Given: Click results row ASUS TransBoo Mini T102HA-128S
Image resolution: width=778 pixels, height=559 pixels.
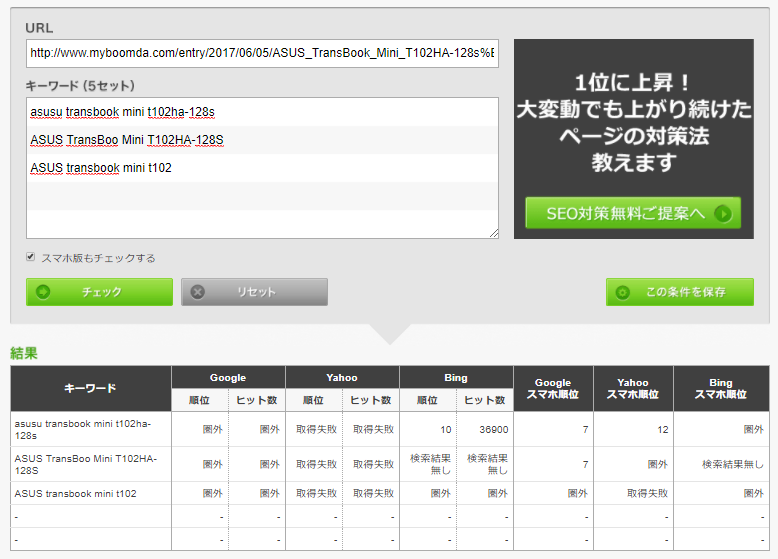Looking at the screenshot, I should coord(389,464).
